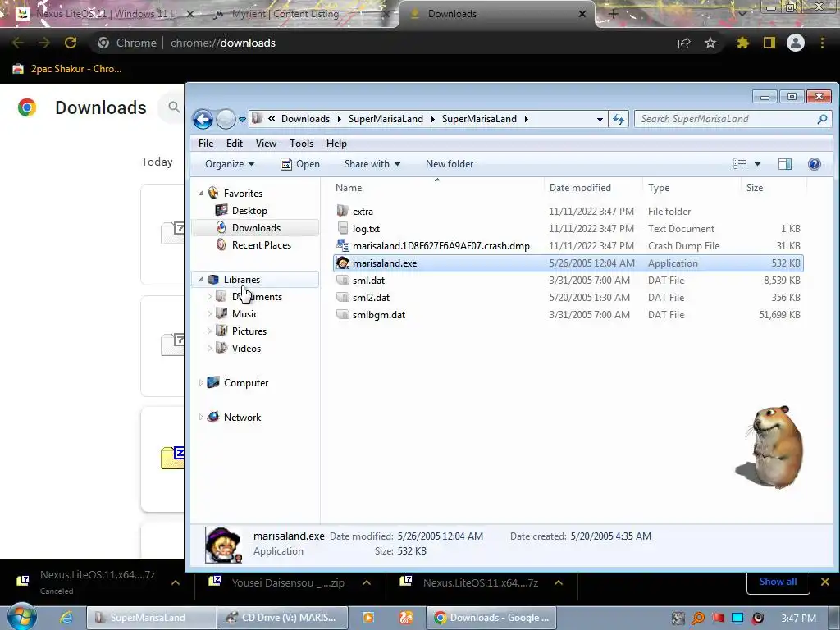The image size is (840, 630).
Task: Expand the Videos library node
Action: (x=209, y=348)
